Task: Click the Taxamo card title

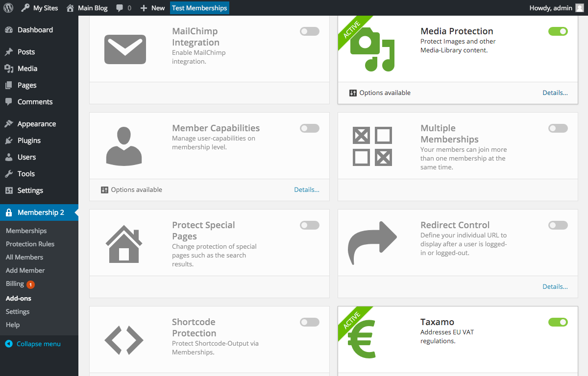Action: (437, 322)
